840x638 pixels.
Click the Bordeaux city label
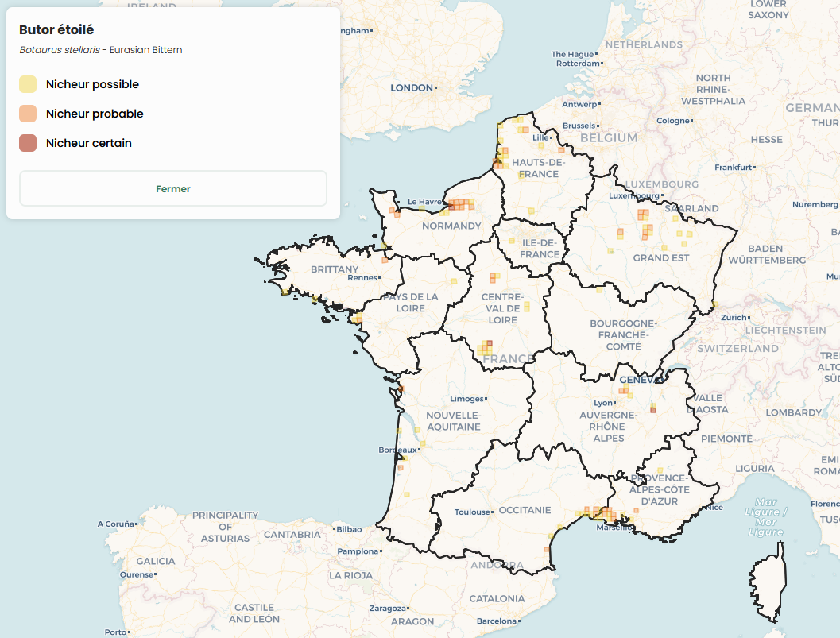[x=397, y=450]
